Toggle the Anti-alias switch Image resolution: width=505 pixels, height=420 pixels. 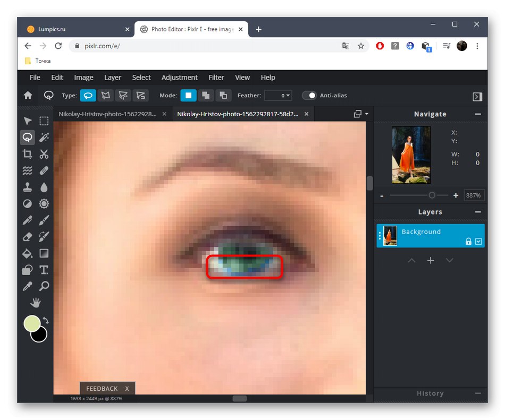pyautogui.click(x=309, y=96)
